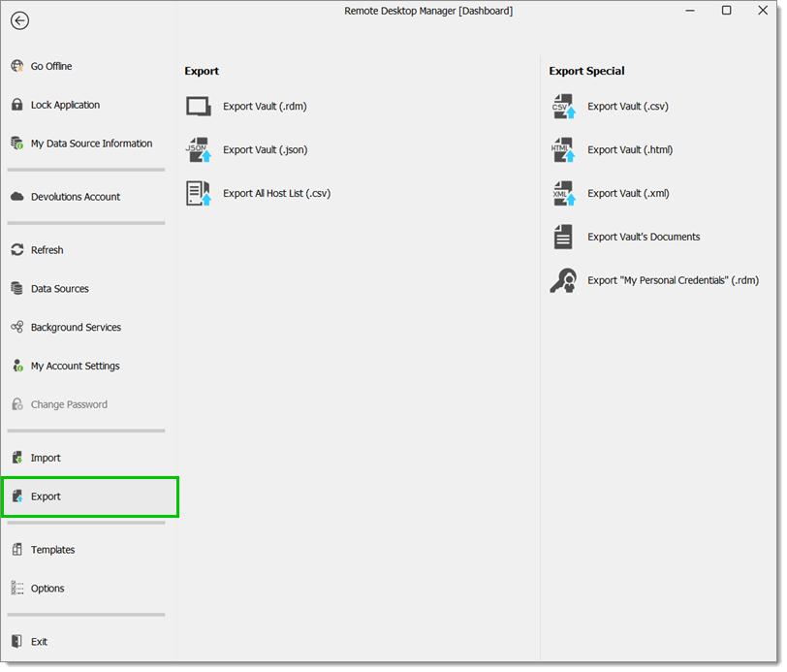Click the Refresh arrows icon
Viewport: 787px width, 672px height.
pyautogui.click(x=17, y=249)
